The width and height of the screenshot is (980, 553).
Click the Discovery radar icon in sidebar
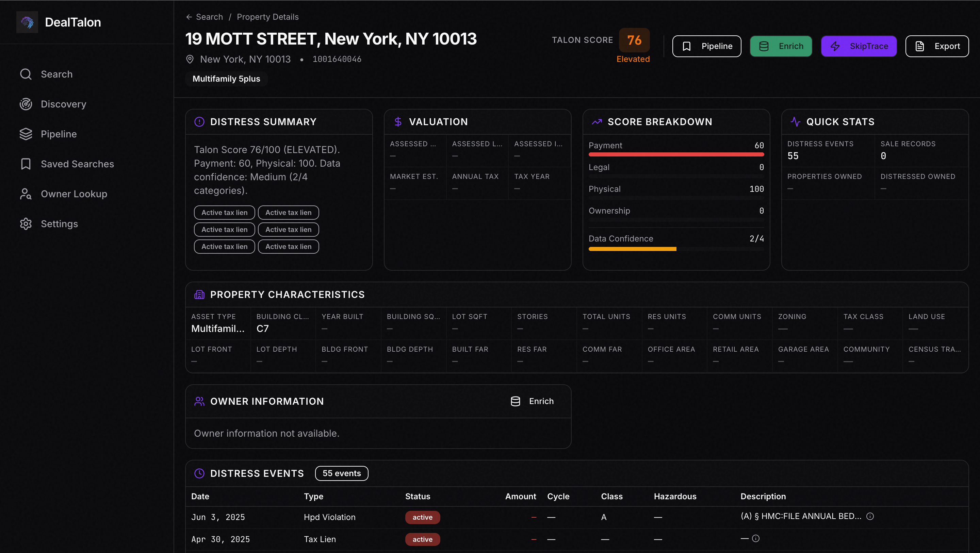pos(26,104)
